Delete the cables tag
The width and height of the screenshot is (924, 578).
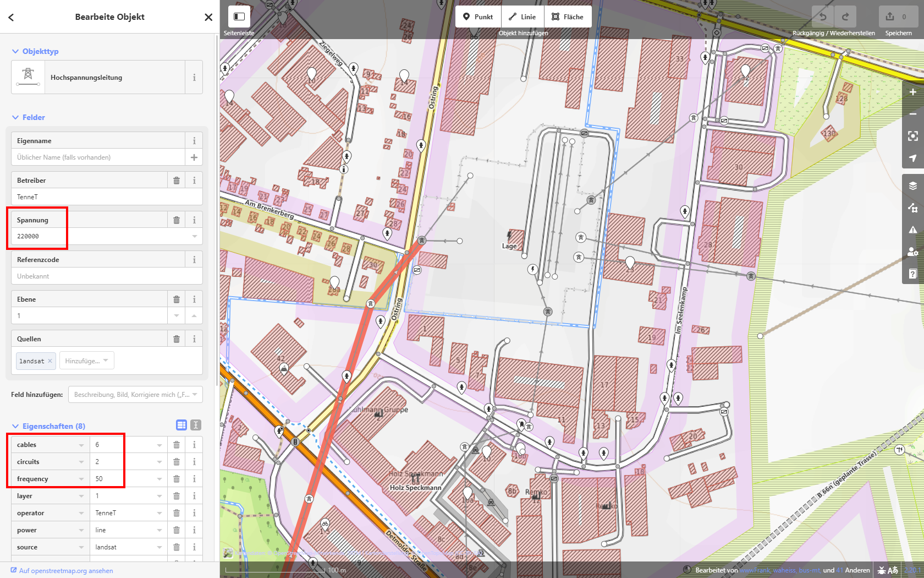tap(177, 445)
